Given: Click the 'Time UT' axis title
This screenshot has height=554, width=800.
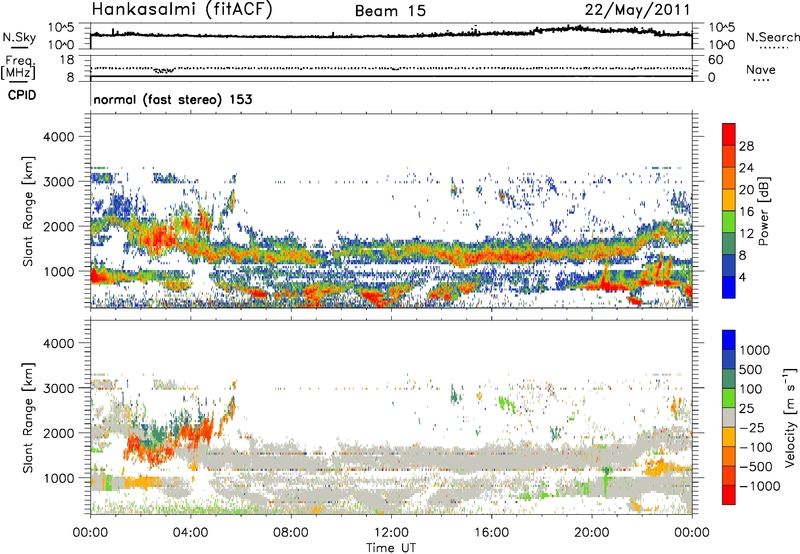Looking at the screenshot, I should [x=391, y=548].
